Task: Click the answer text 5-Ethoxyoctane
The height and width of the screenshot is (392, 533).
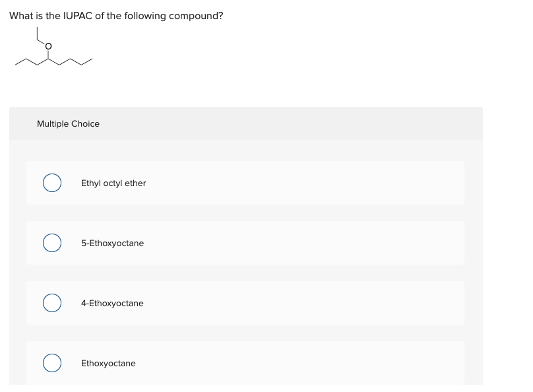Action: (111, 243)
